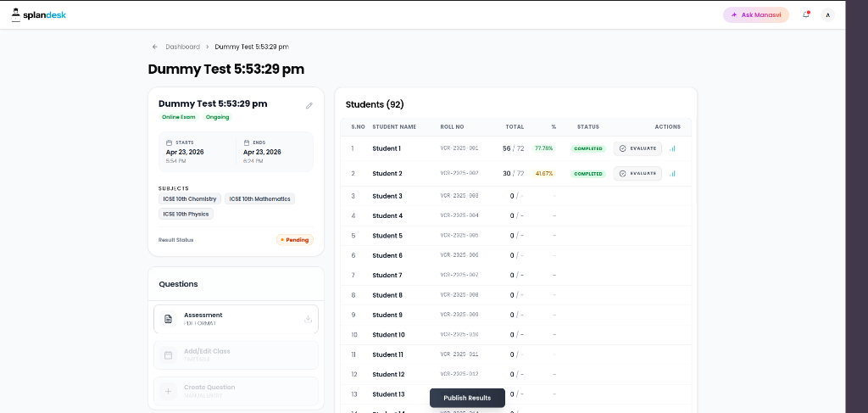Click the splandesk logo
The height and width of the screenshot is (413, 868).
coord(39,15)
